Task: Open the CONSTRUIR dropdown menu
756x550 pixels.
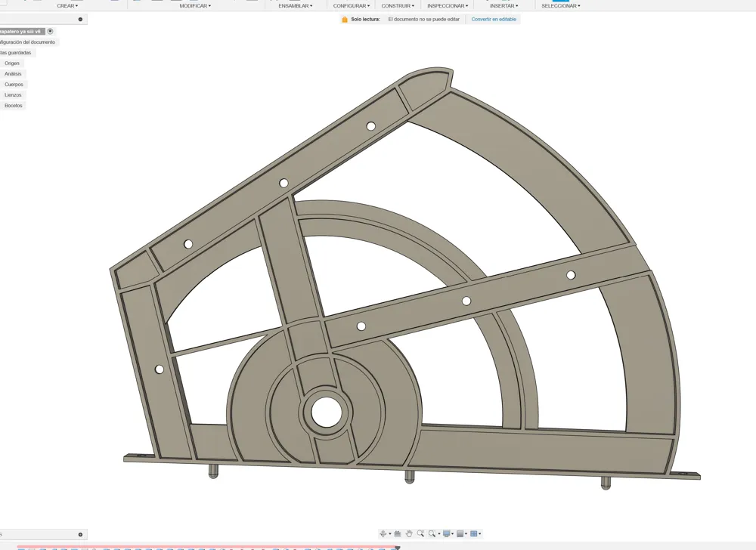Action: 398,6
